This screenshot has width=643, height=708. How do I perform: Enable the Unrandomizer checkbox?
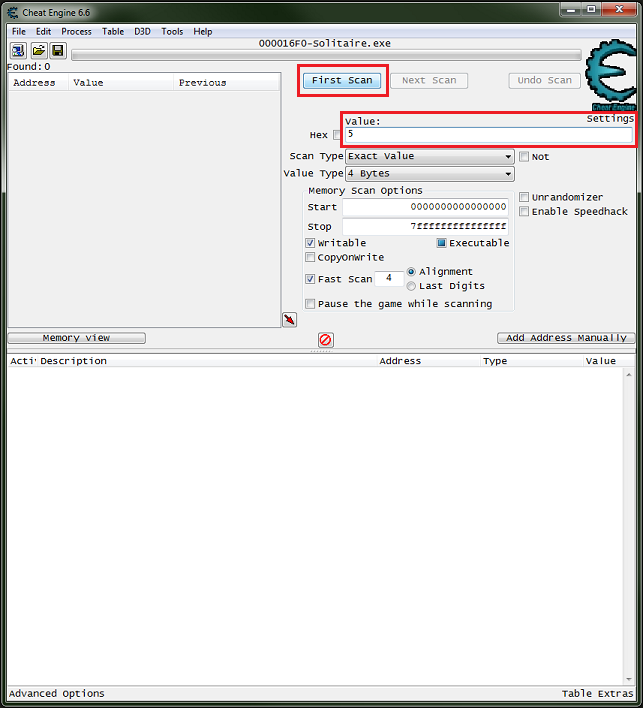(524, 198)
